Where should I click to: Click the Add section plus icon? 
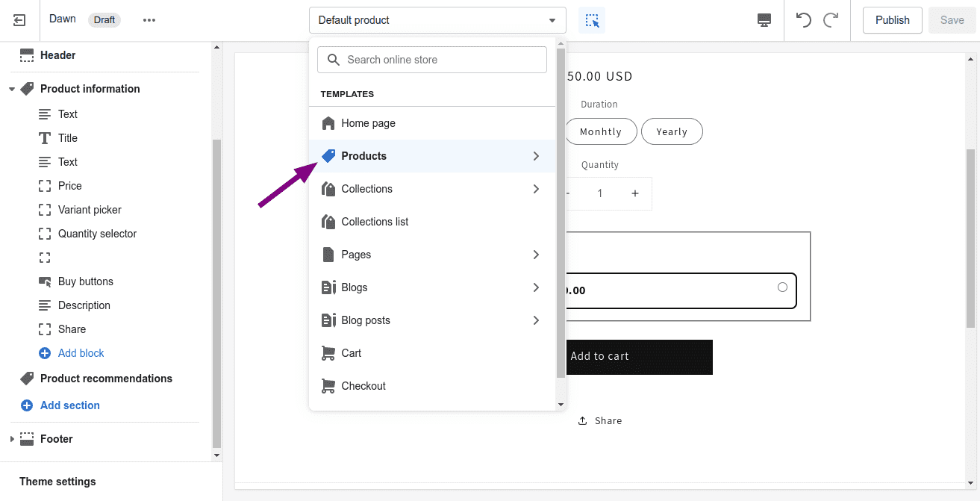tap(27, 405)
